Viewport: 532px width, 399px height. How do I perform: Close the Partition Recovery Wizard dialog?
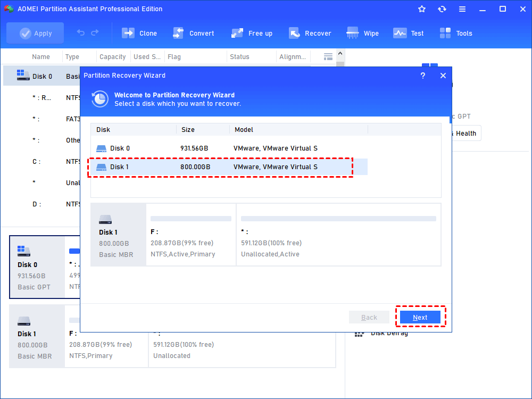[x=443, y=76]
